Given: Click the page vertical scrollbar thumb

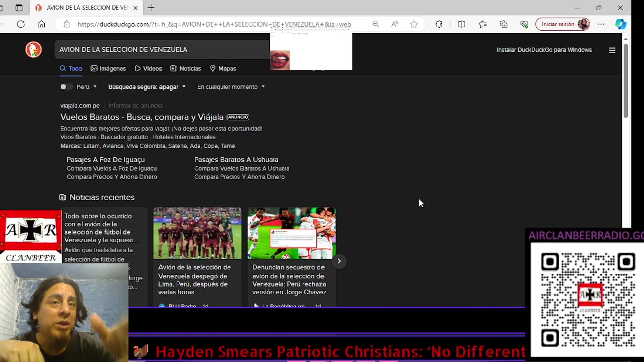Looking at the screenshot, I should click(626, 81).
